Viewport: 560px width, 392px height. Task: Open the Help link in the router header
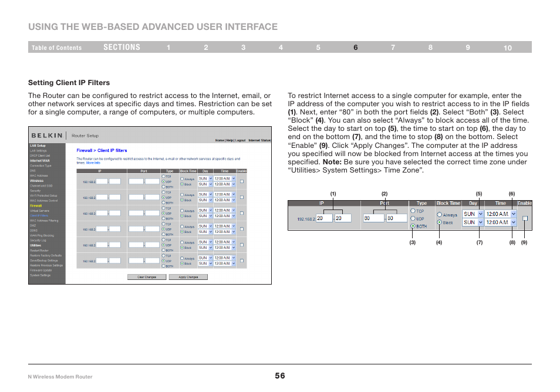(230, 140)
